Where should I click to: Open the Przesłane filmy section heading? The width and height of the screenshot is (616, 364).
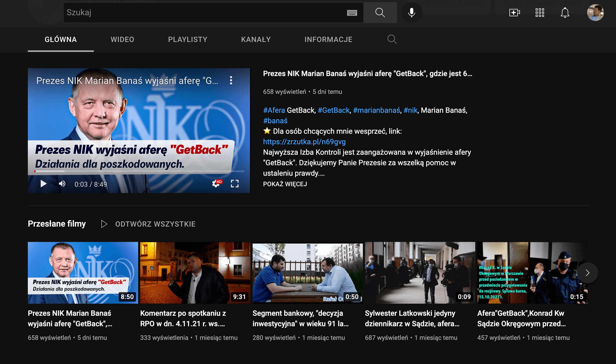(57, 224)
